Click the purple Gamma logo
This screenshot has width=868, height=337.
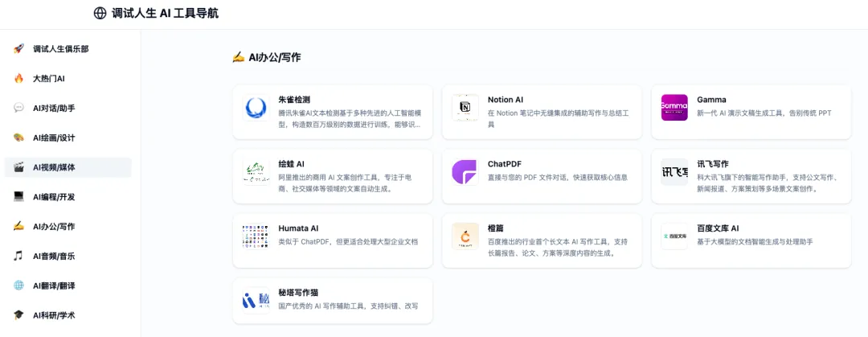tap(674, 108)
